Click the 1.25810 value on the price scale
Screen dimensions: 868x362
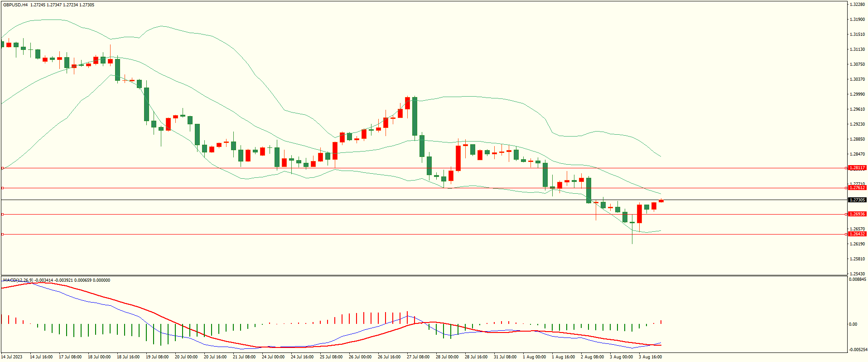coord(857,259)
